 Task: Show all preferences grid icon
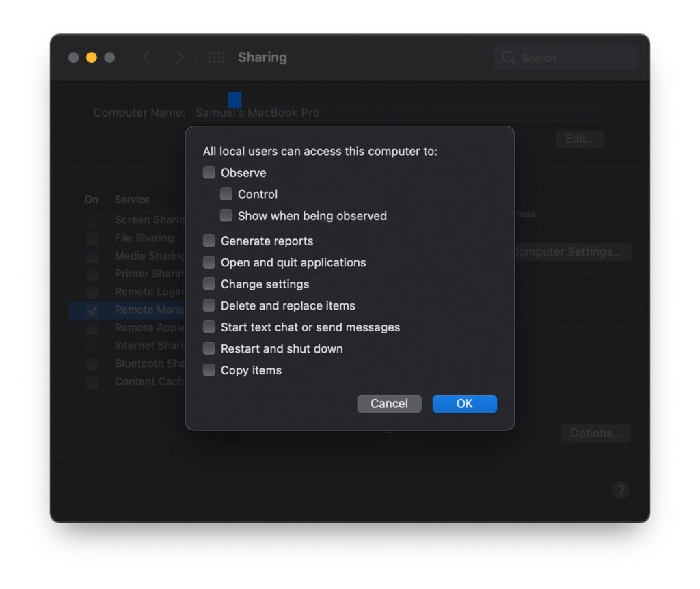pyautogui.click(x=217, y=57)
